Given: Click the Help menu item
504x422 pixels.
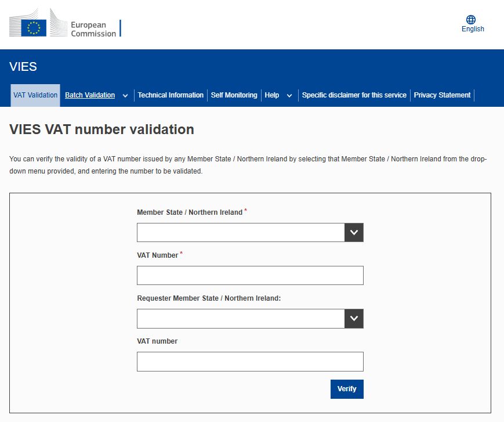Looking at the screenshot, I should pyautogui.click(x=271, y=95).
